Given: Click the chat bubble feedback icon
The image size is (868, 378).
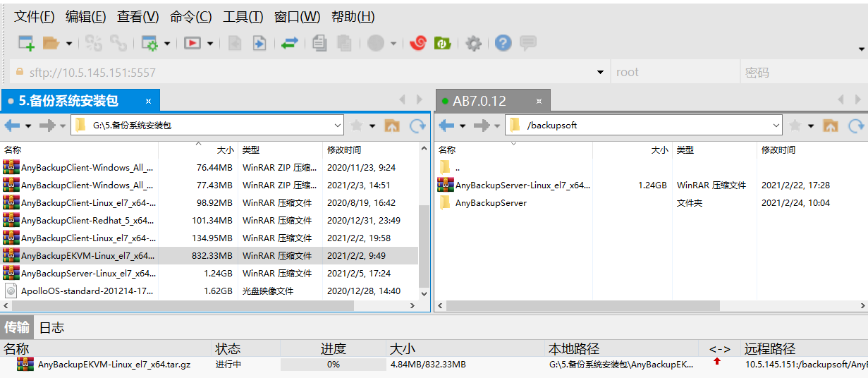Looking at the screenshot, I should (527, 43).
